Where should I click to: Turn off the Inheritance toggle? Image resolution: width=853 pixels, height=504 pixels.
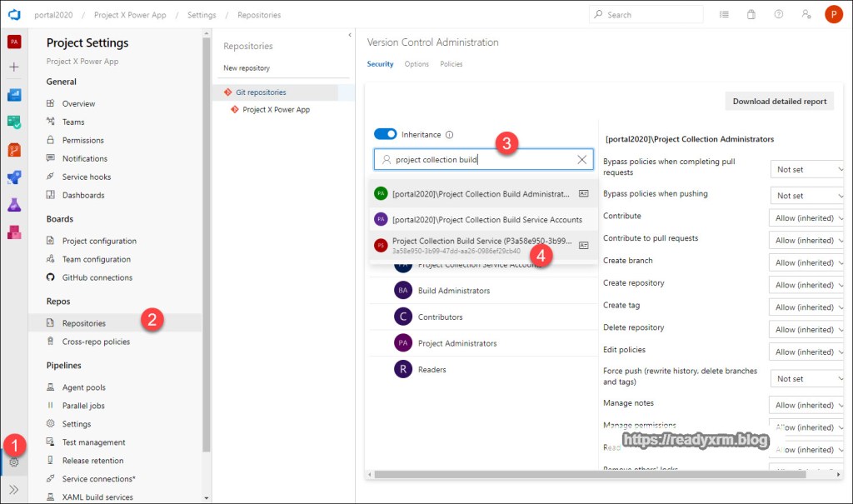(386, 134)
